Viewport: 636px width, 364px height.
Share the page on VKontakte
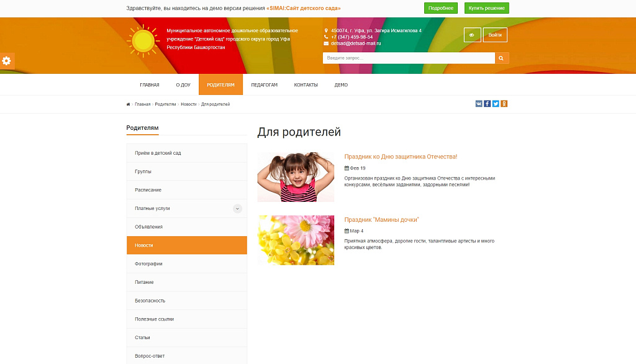pyautogui.click(x=478, y=104)
